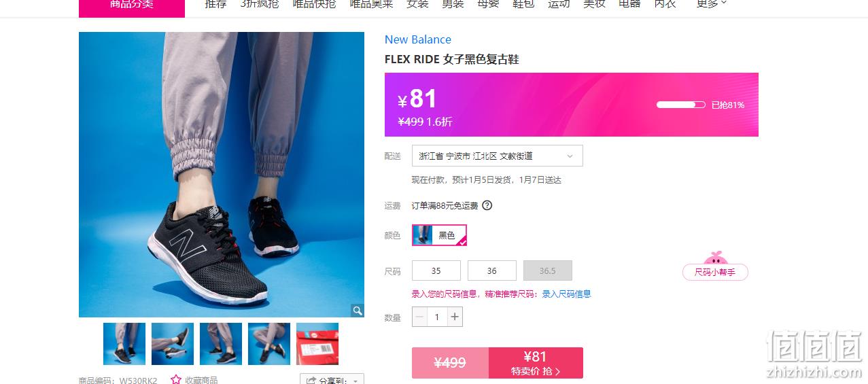868x384 pixels.
Task: Increase quantity with the plus button
Action: pos(455,317)
